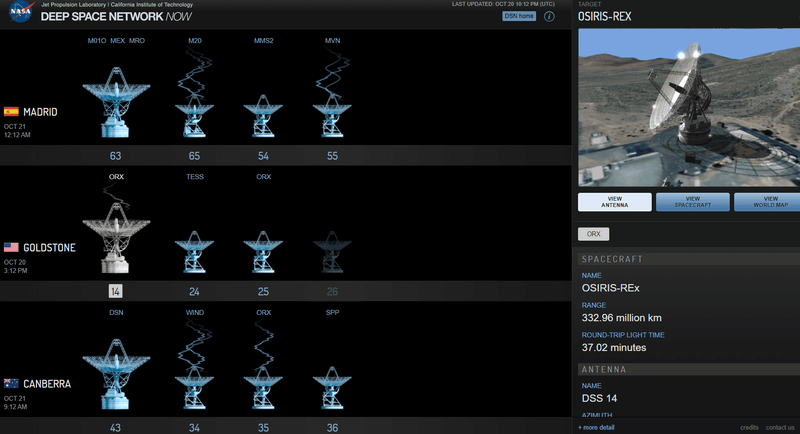This screenshot has height=434, width=800.
Task: Select Canberra dish antenna 34
Action: (x=194, y=388)
